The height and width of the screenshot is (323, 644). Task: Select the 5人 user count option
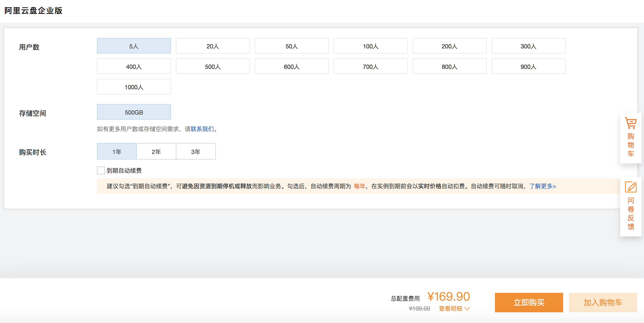134,46
